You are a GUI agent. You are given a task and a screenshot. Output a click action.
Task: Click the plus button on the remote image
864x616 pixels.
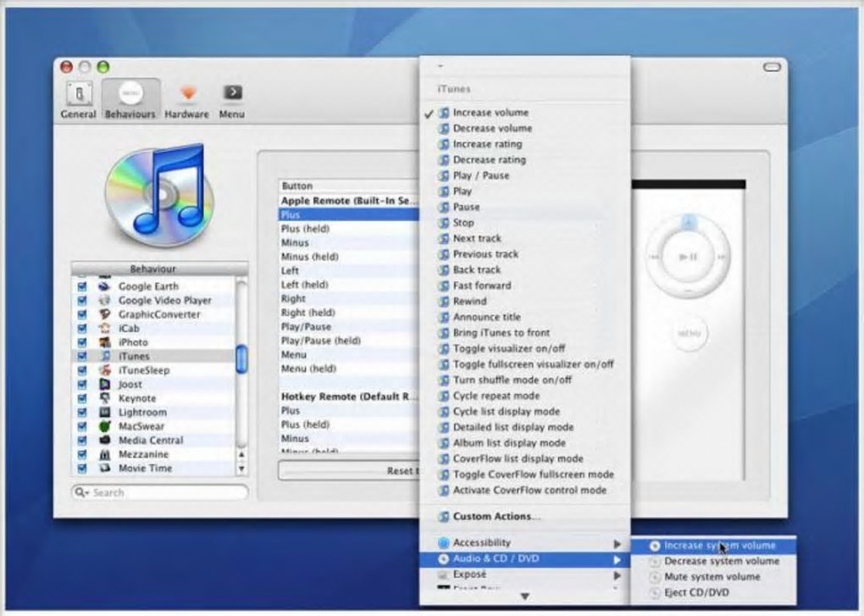pos(688,223)
